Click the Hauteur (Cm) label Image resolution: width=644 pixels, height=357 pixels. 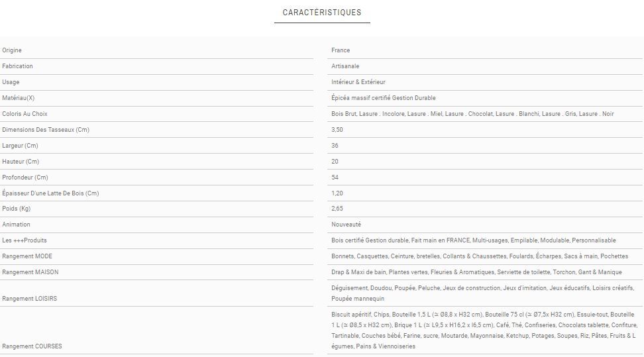(21, 162)
